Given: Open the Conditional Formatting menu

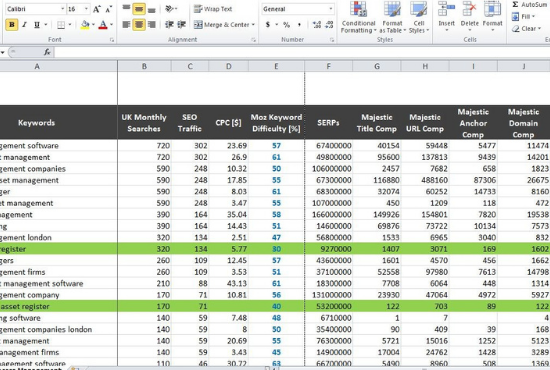Looking at the screenshot, I should [358, 18].
